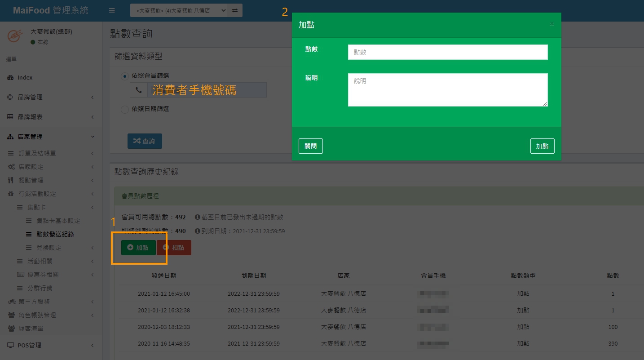Click the phone icon by member filter

pos(138,90)
